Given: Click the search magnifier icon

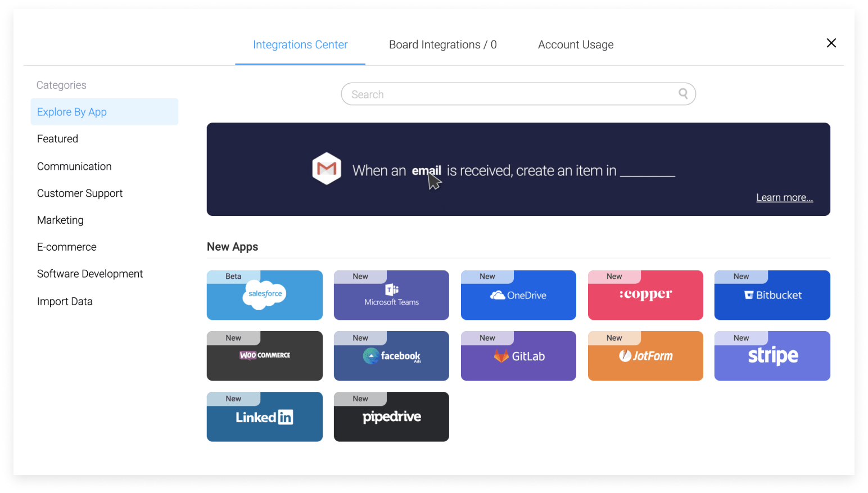Looking at the screenshot, I should [x=683, y=94].
